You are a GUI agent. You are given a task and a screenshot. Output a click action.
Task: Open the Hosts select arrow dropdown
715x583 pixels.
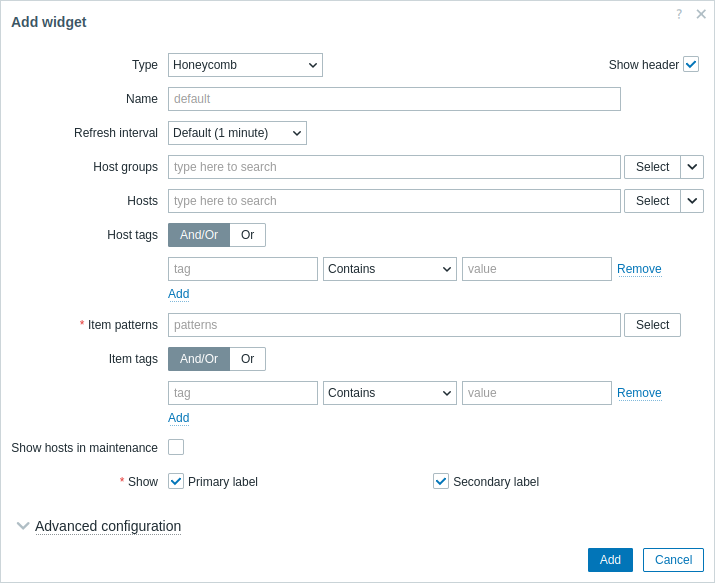[692, 201]
